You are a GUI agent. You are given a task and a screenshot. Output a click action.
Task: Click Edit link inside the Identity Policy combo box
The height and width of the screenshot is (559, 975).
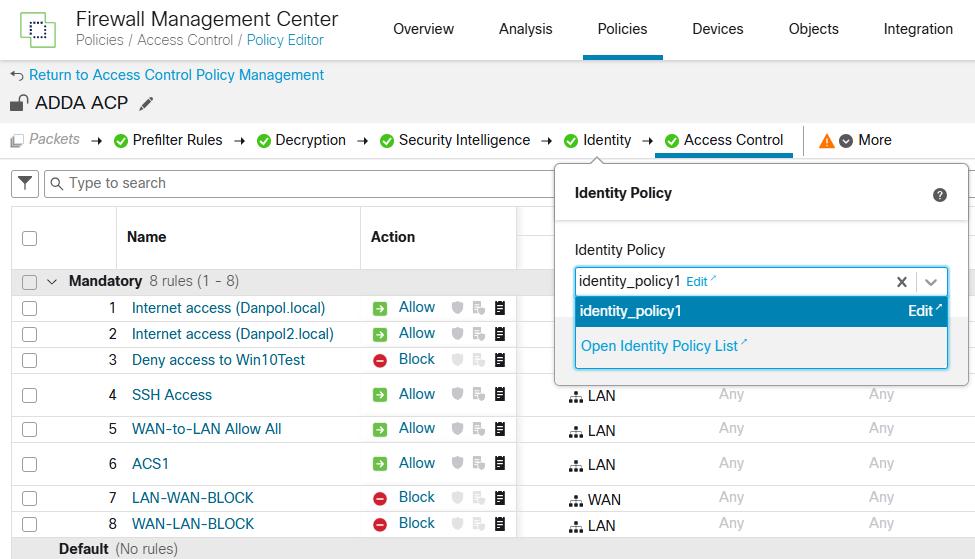[x=701, y=282]
